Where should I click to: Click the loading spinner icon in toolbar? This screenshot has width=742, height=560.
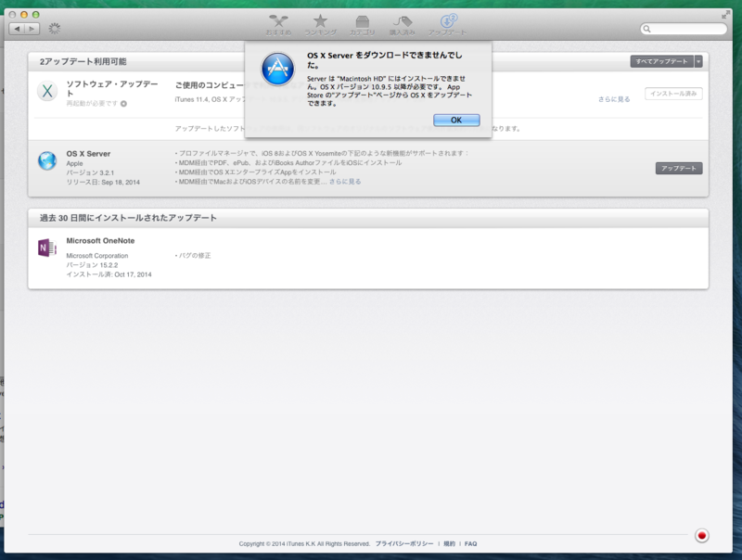click(55, 29)
